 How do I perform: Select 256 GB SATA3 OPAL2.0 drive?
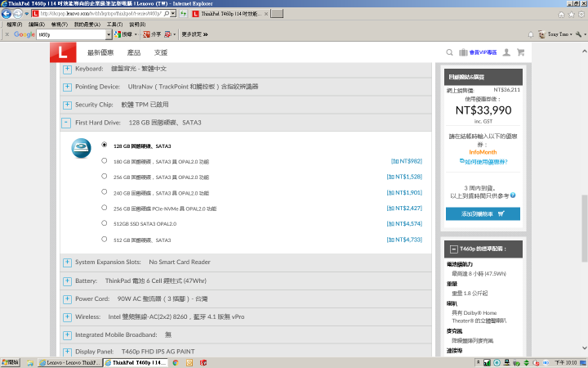[x=105, y=176]
